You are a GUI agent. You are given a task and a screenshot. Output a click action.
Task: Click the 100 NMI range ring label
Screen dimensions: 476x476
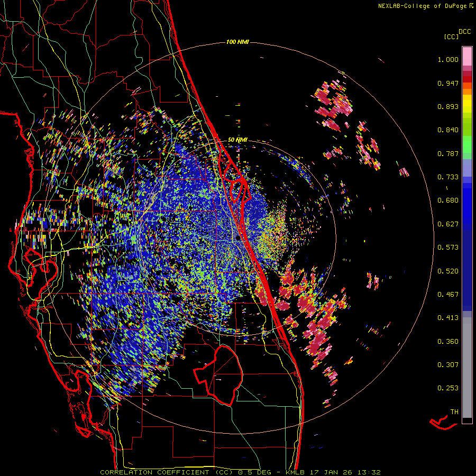point(237,42)
